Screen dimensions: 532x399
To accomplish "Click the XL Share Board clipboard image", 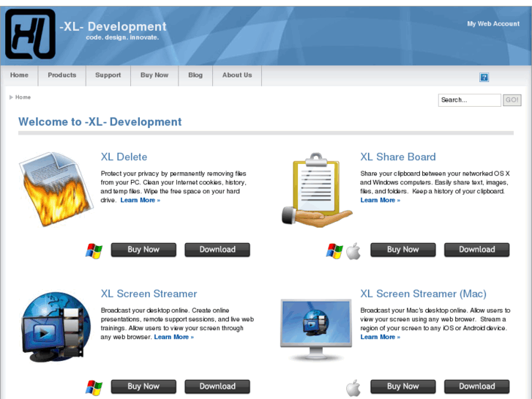I will (317, 190).
